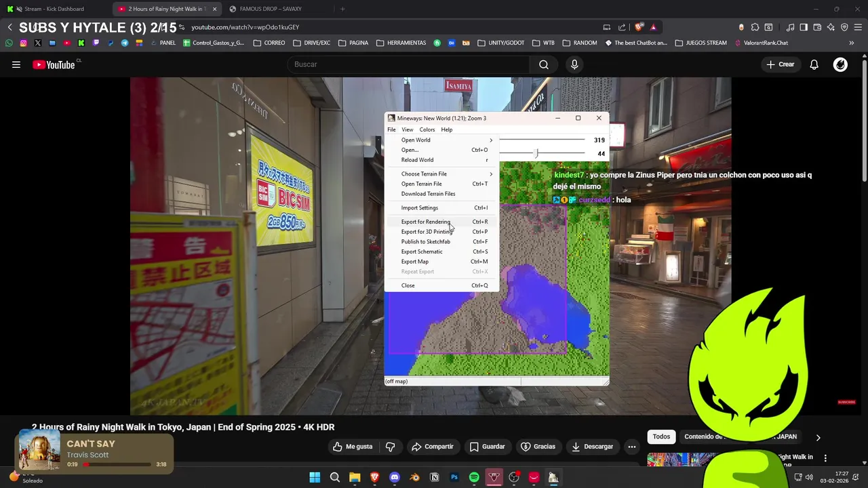Show more bookmarks with chevron
Screen dimensions: 868x488
pyautogui.click(x=852, y=43)
